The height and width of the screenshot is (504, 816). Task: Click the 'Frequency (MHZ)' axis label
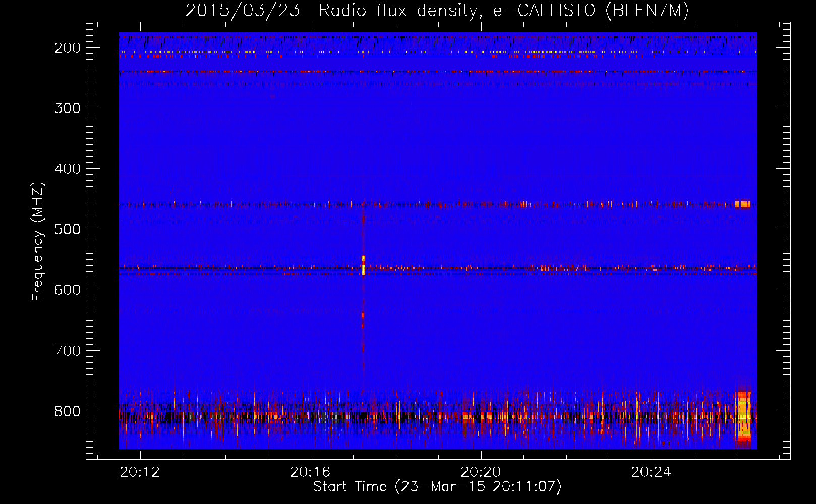38,242
